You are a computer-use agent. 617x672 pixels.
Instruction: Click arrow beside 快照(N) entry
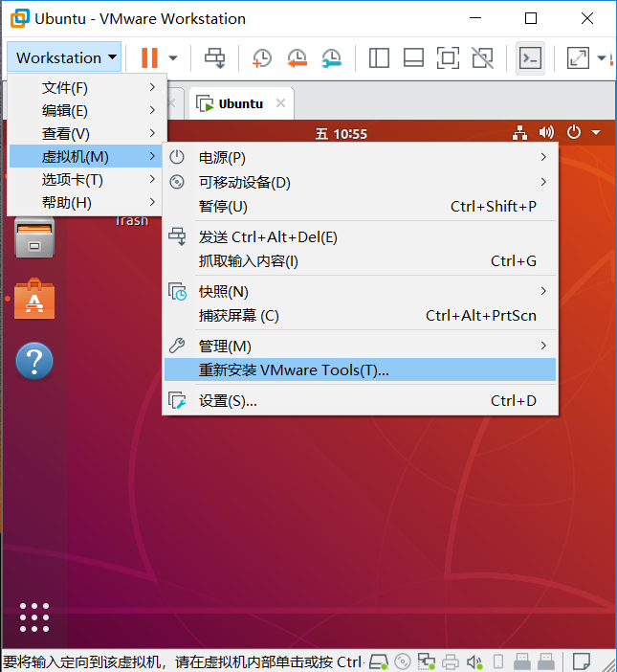pyautogui.click(x=543, y=291)
